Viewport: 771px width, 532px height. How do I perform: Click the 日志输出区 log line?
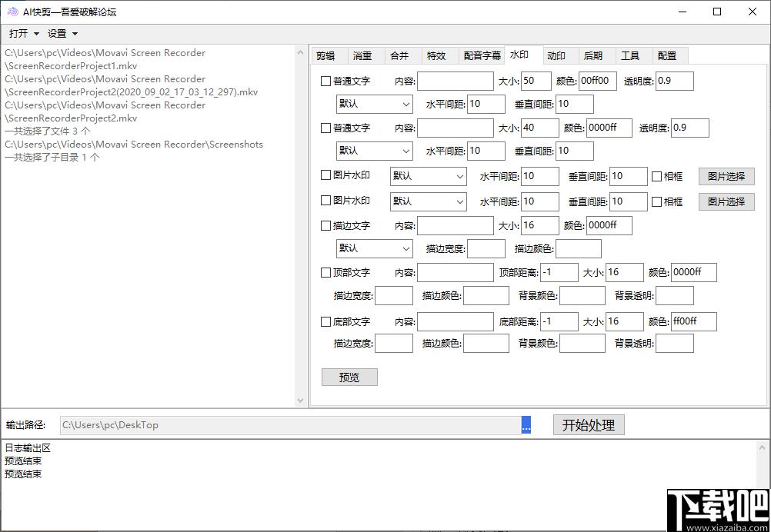pyautogui.click(x=28, y=448)
